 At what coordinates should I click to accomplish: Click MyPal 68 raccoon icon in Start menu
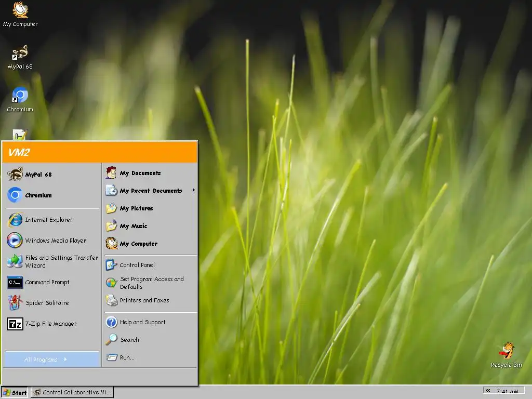pos(15,174)
